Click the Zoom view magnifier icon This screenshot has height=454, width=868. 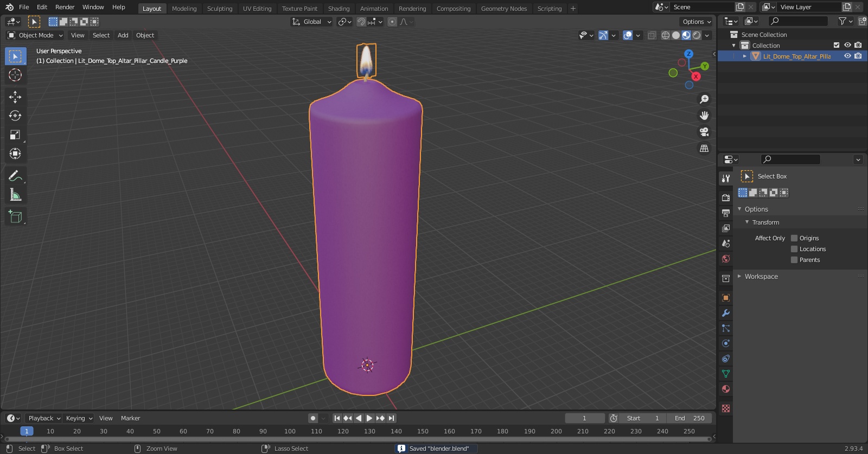pos(704,99)
